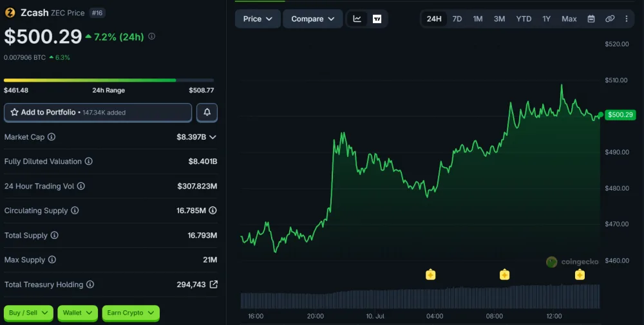Click the news marker near 08:00
Viewport: 644px width, 325px height.
click(504, 275)
